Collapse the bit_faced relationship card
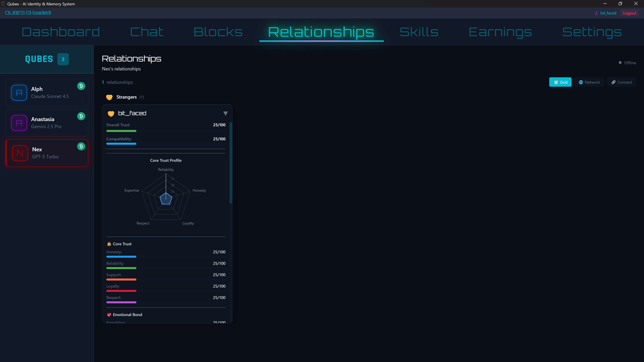 (225, 113)
